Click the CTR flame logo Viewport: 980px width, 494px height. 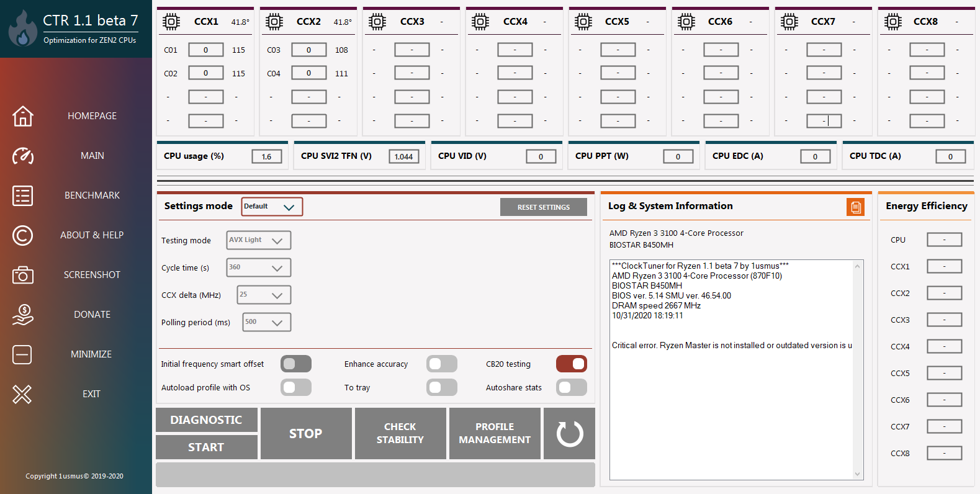pyautogui.click(x=24, y=28)
